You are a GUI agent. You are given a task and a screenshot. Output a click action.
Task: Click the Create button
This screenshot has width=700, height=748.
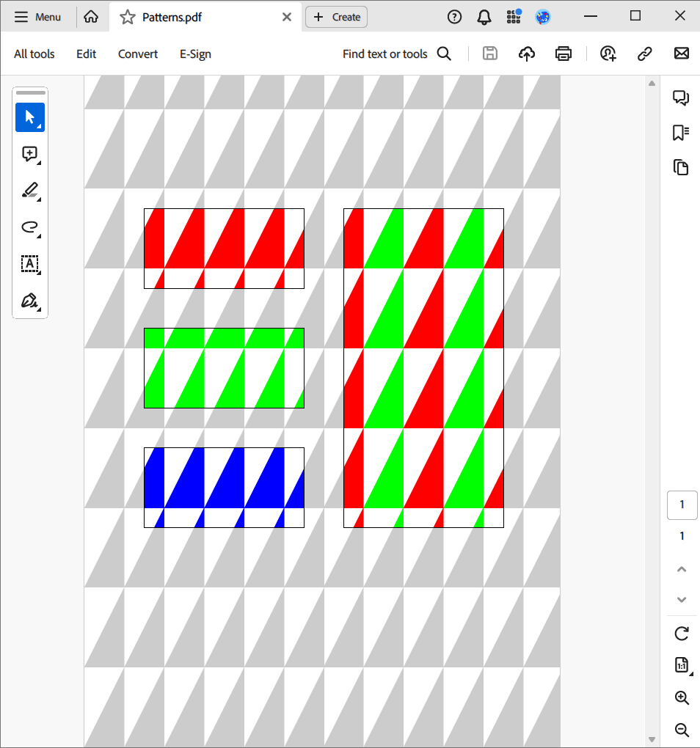coord(336,16)
